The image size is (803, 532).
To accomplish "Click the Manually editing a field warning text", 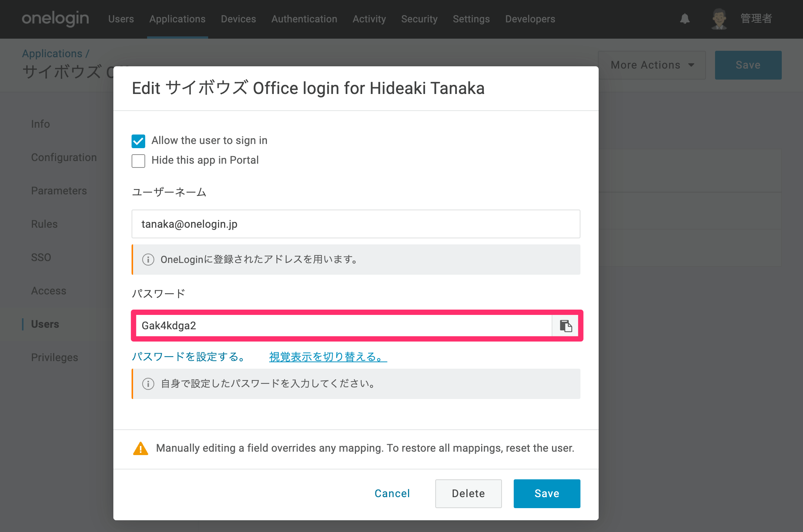I will tap(365, 448).
